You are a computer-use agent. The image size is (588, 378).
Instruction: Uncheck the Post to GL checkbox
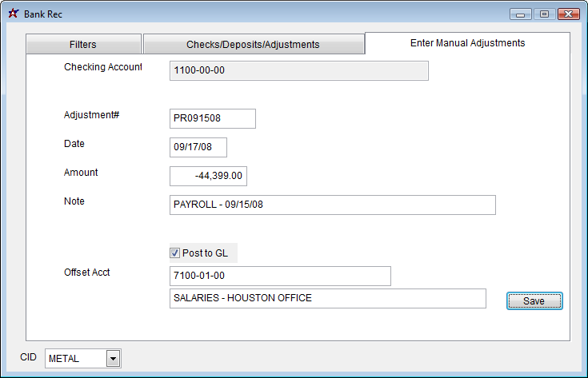[175, 253]
